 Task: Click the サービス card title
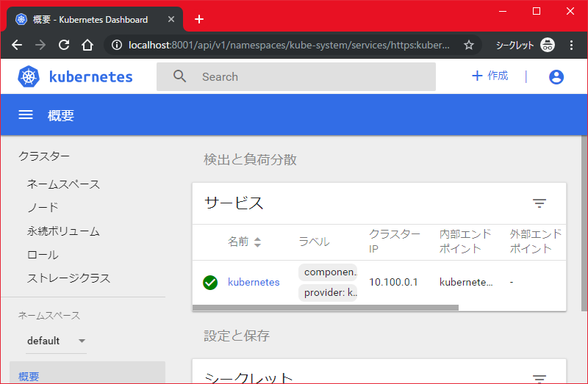pyautogui.click(x=234, y=203)
